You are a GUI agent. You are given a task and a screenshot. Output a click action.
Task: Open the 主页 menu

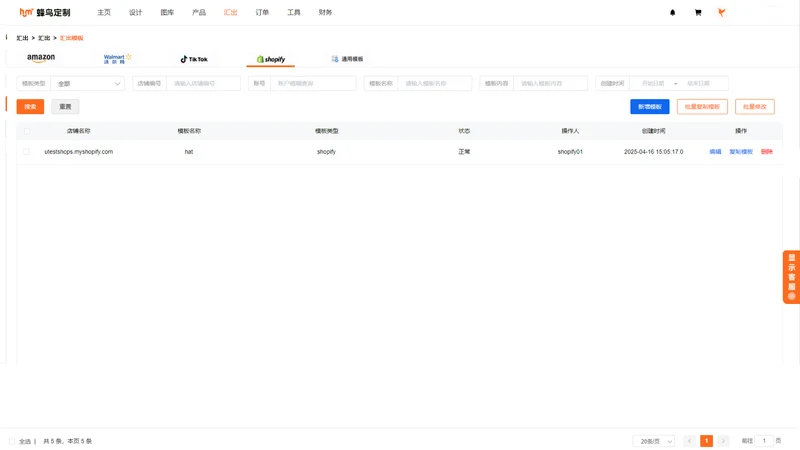(x=104, y=12)
